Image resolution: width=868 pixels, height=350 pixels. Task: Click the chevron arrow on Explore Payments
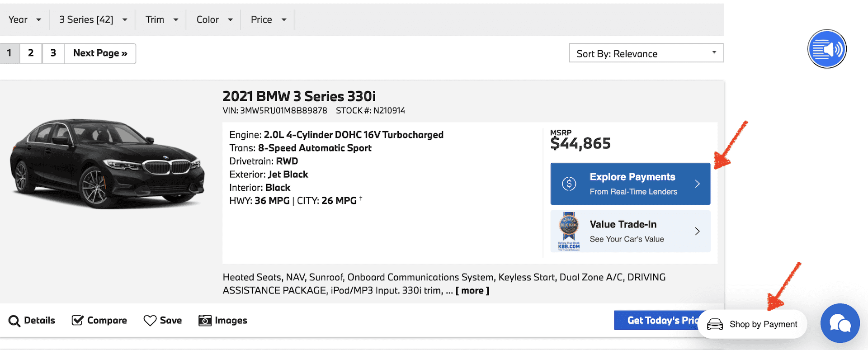point(697,184)
